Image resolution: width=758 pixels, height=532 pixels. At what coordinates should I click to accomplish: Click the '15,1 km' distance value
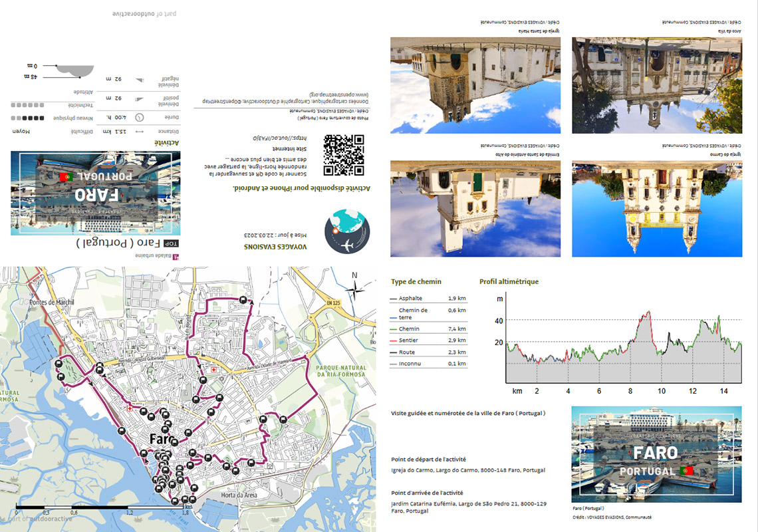pyautogui.click(x=114, y=132)
